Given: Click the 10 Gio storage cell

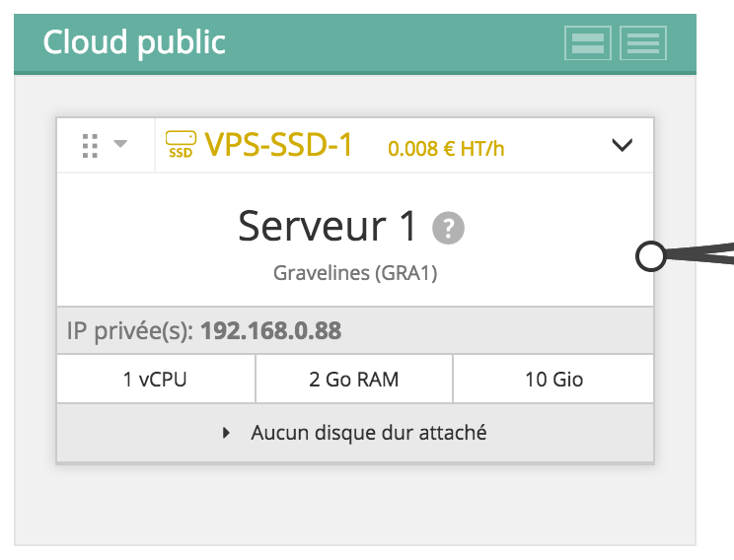Looking at the screenshot, I should tap(553, 380).
